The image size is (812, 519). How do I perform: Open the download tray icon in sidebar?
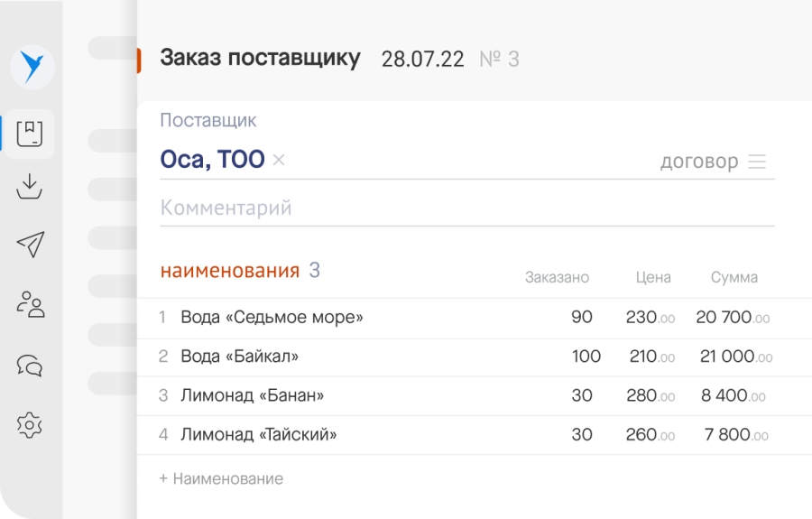[29, 187]
